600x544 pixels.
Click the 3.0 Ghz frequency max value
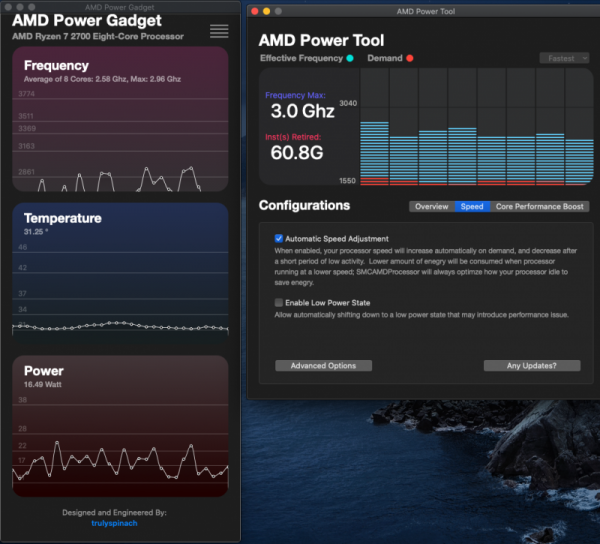click(303, 111)
